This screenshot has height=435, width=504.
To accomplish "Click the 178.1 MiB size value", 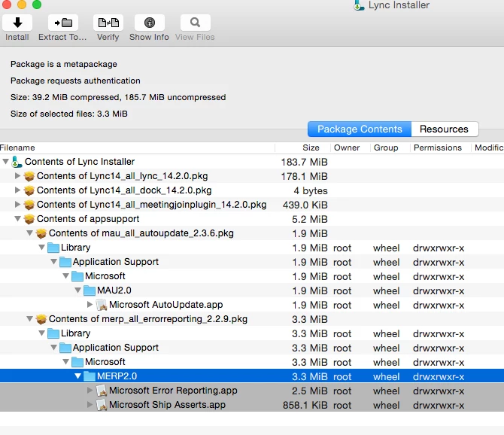I will click(x=305, y=177).
